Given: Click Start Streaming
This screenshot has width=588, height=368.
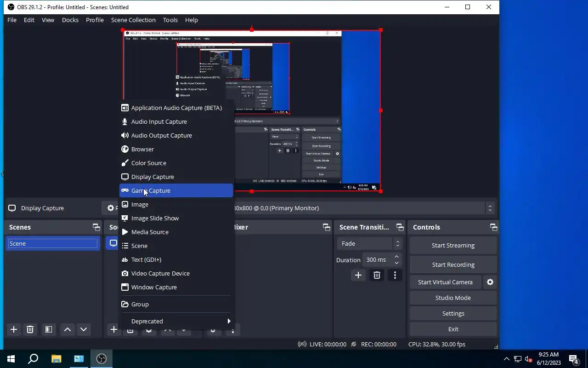Looking at the screenshot, I should coord(453,245).
